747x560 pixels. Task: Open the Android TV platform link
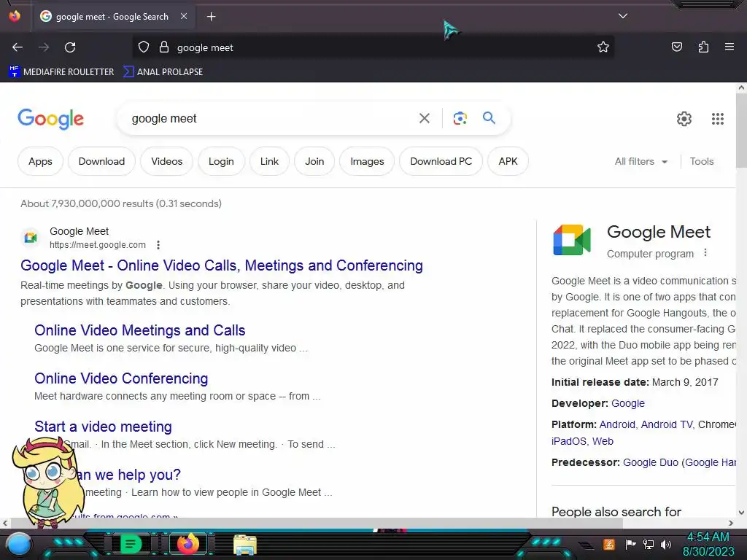coord(666,424)
